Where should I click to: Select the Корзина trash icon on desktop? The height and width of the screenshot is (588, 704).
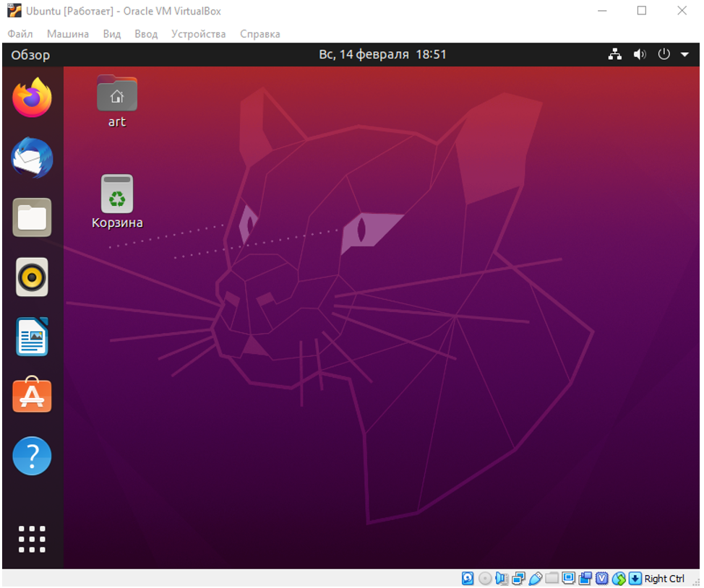click(117, 202)
